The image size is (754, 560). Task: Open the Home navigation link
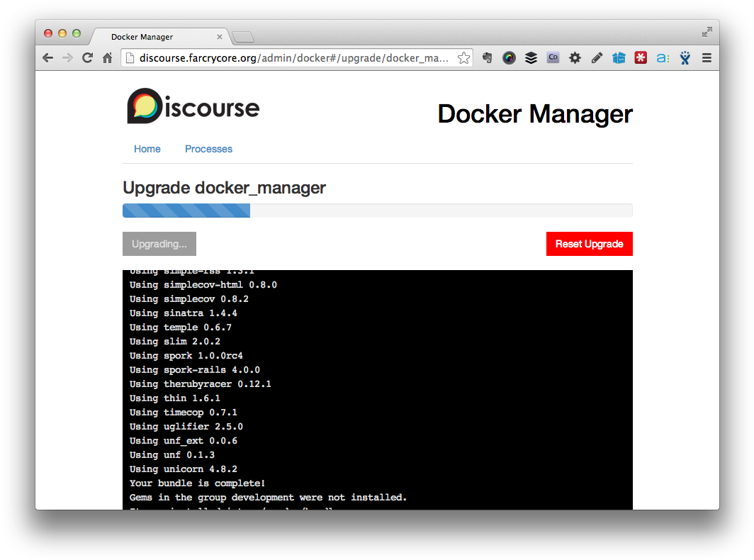point(147,149)
